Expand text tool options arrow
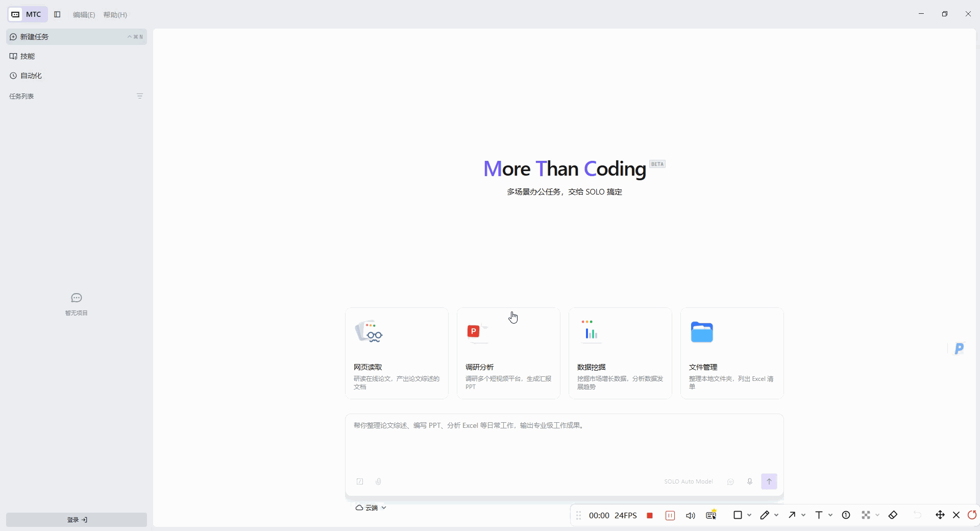 coord(830,515)
